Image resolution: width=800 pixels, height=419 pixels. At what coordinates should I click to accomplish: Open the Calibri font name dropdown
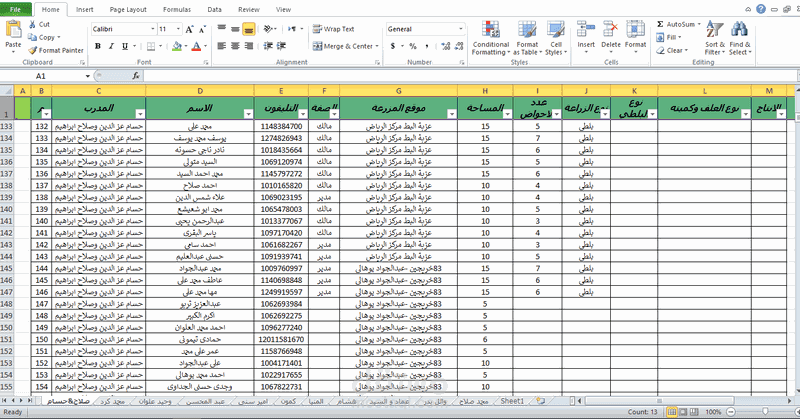pos(150,29)
